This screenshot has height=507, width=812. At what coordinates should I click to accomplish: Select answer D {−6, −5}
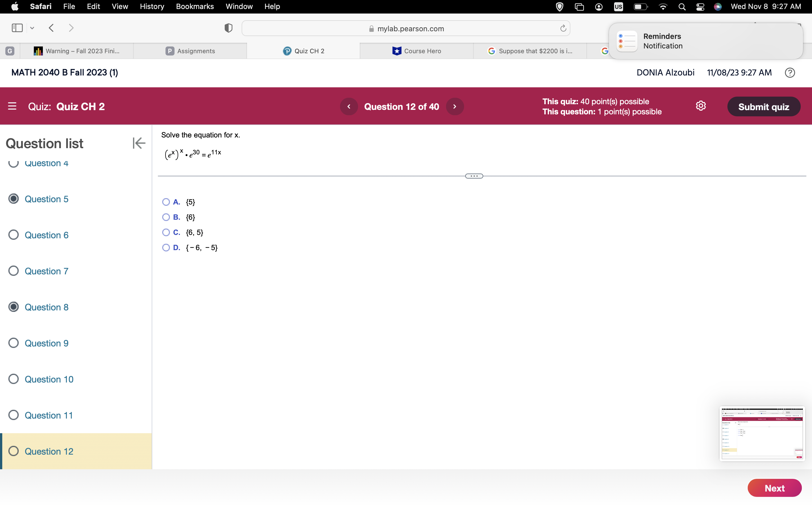pos(166,248)
